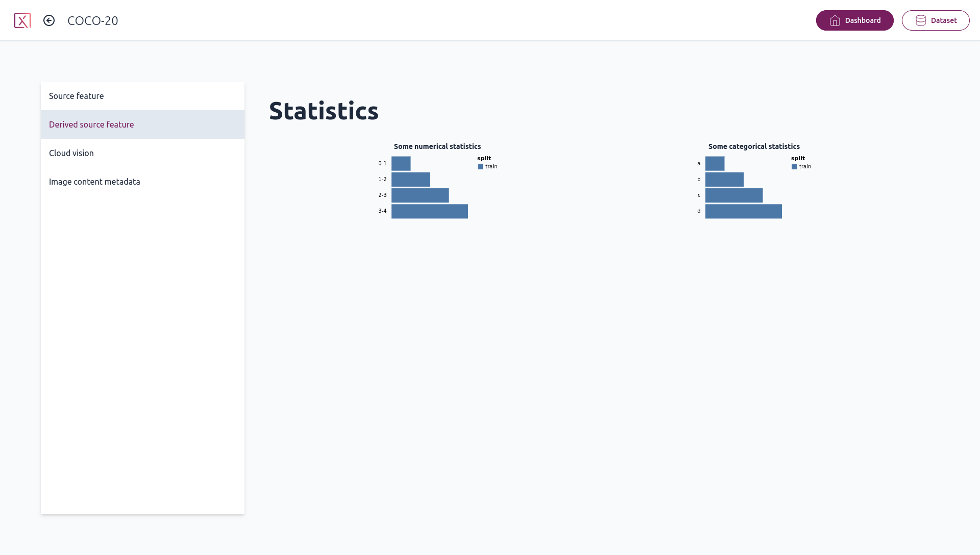Screen dimensions: 980x555
Task: Click the Dashboard house icon
Action: click(x=835, y=20)
